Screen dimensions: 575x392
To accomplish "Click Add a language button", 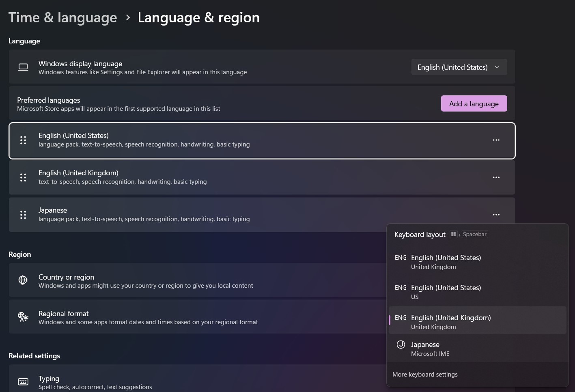I will click(x=474, y=103).
